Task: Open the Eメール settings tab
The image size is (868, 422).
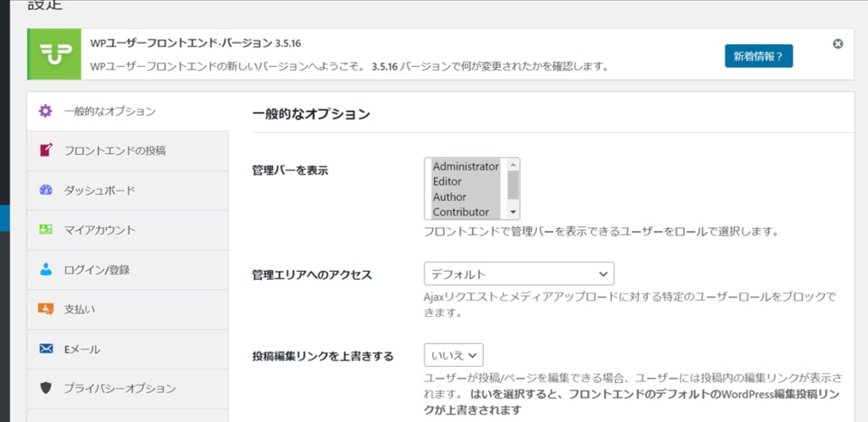Action: [x=128, y=349]
